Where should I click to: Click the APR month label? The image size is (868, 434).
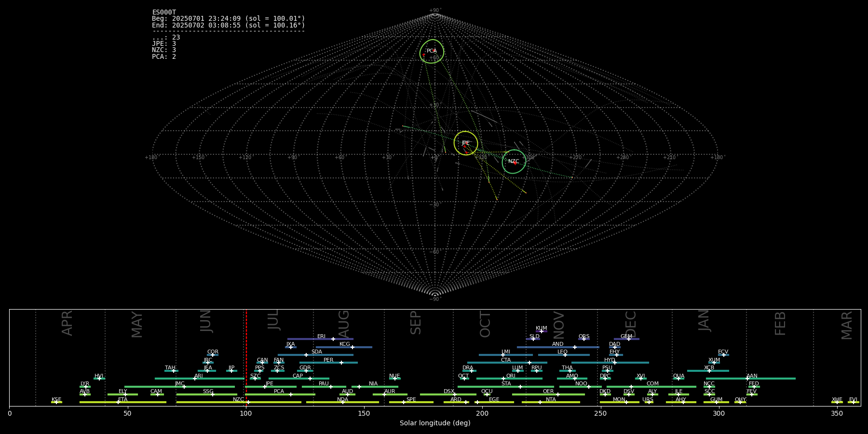(x=67, y=323)
